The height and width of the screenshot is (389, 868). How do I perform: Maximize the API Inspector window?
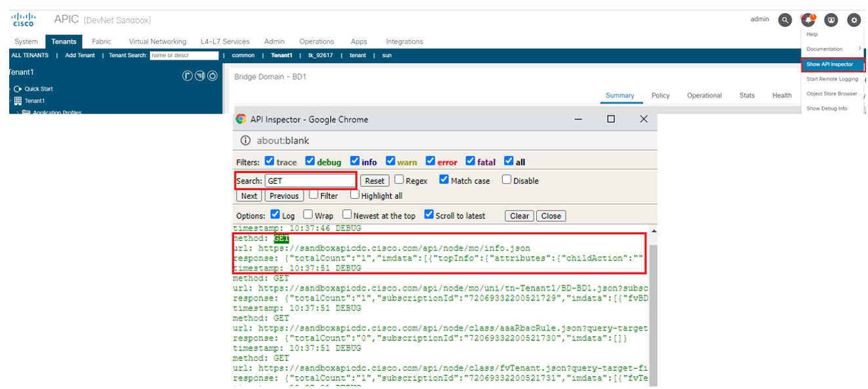pos(611,119)
